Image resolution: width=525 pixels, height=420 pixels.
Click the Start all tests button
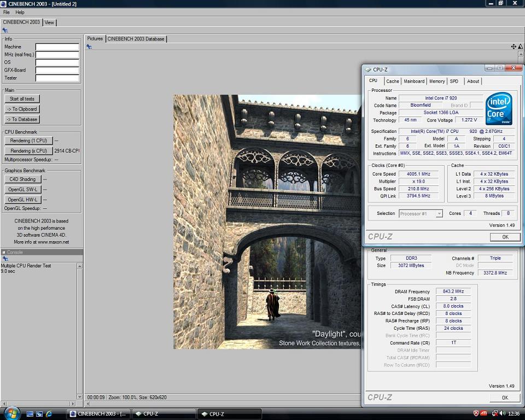tap(22, 99)
